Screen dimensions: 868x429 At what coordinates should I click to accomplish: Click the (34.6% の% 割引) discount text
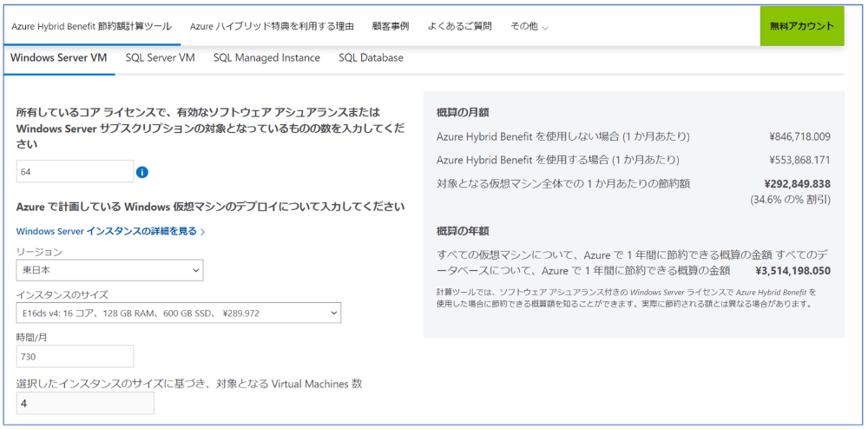790,200
